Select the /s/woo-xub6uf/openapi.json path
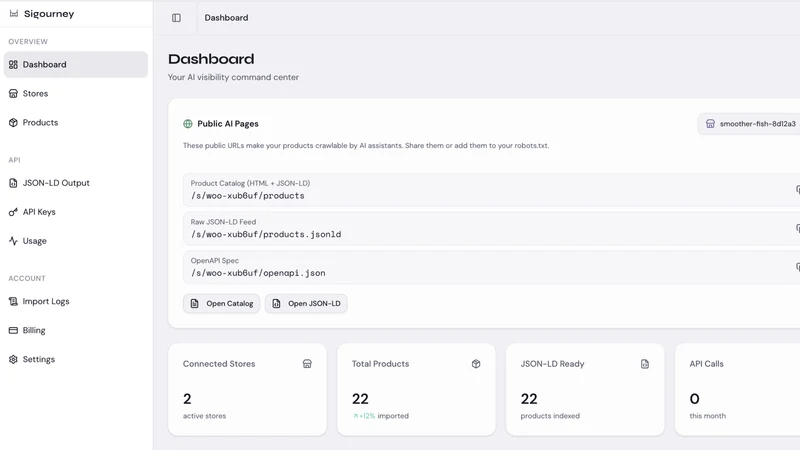The image size is (800, 450). (x=258, y=273)
